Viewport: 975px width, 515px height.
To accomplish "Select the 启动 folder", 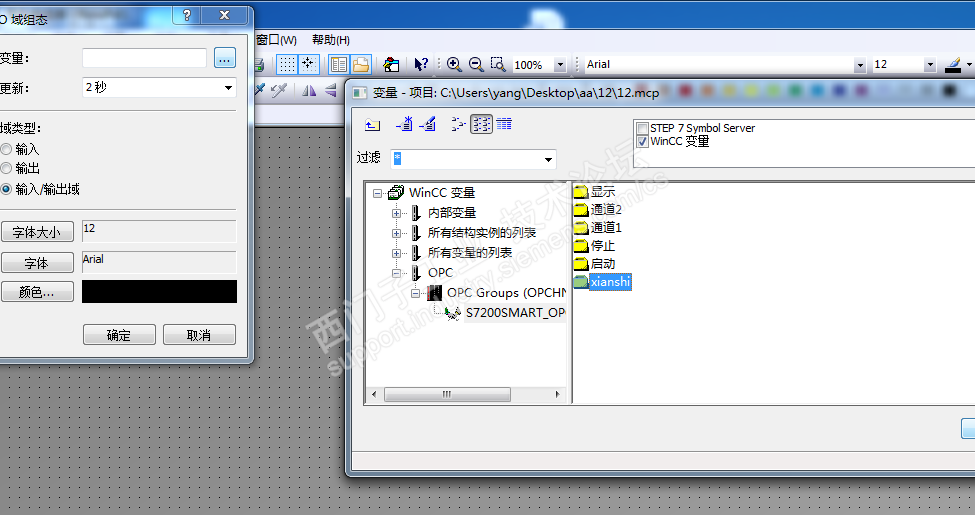I will [594, 264].
